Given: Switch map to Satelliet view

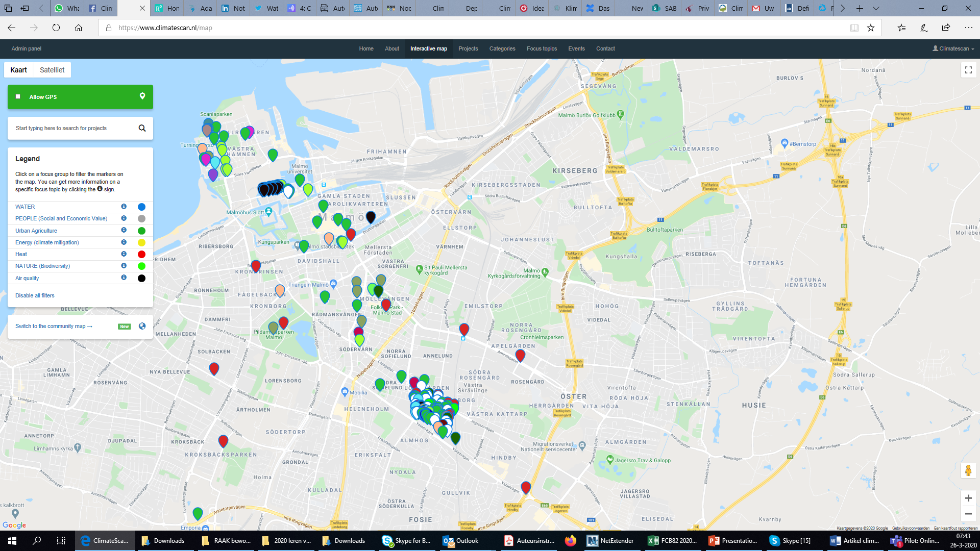Looking at the screenshot, I should [x=52, y=70].
